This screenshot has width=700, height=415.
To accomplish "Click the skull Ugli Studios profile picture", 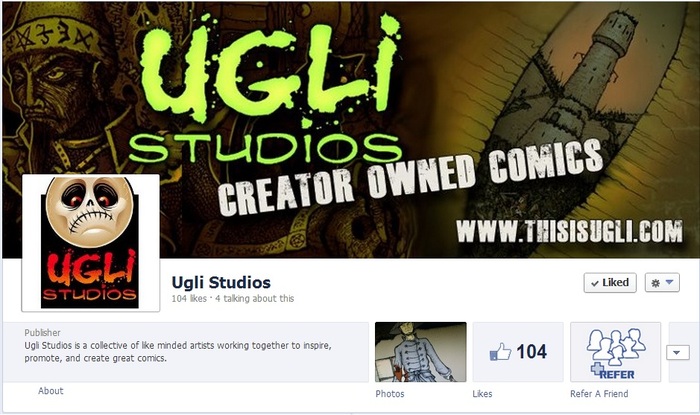I will 91,243.
